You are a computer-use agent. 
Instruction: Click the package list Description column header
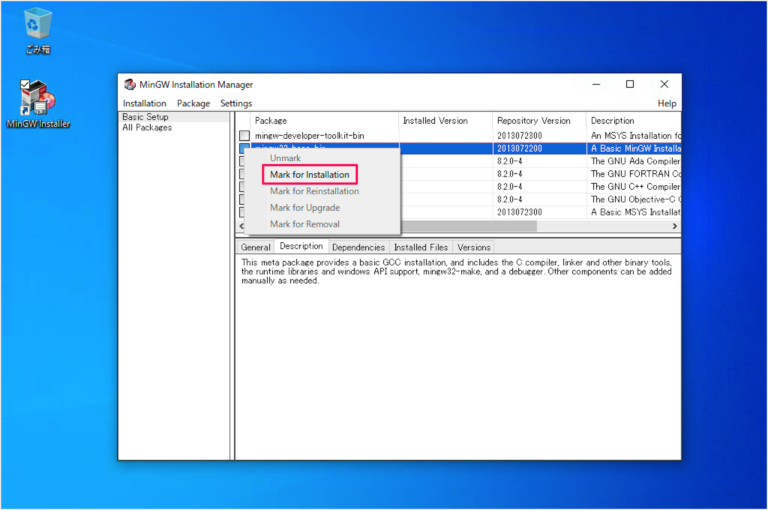pyautogui.click(x=633, y=121)
